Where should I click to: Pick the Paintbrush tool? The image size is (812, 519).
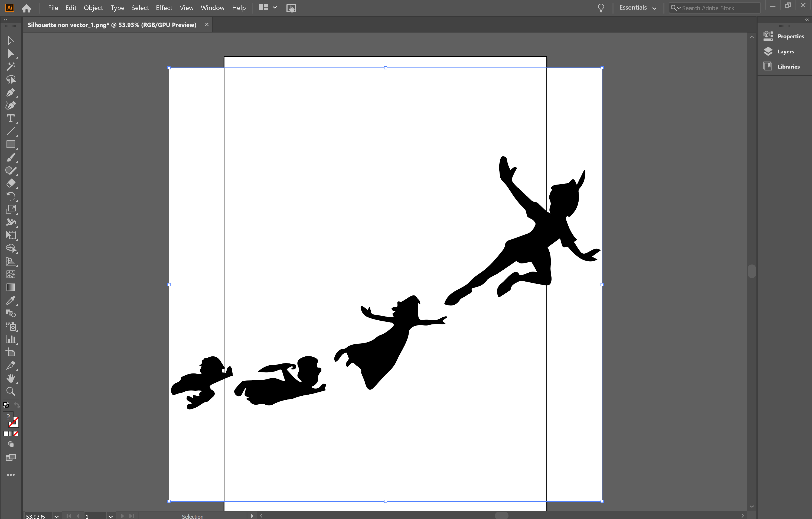click(11, 157)
